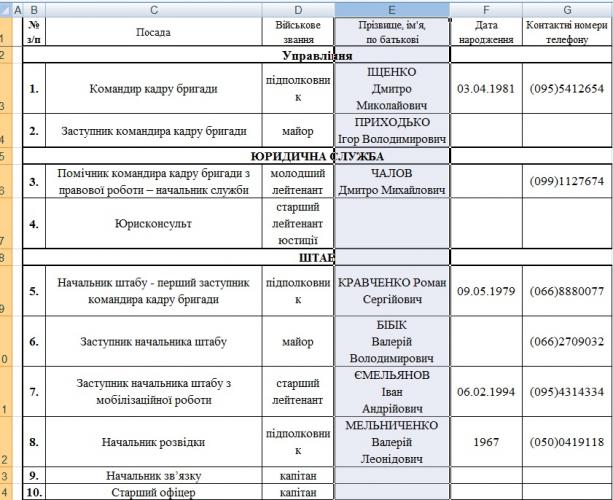
Task: Select column D header
Action: coord(300,7)
